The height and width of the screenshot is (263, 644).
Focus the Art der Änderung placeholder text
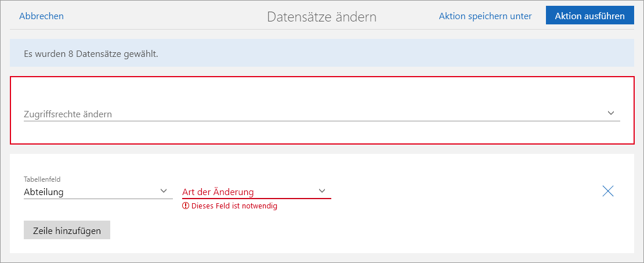(218, 192)
